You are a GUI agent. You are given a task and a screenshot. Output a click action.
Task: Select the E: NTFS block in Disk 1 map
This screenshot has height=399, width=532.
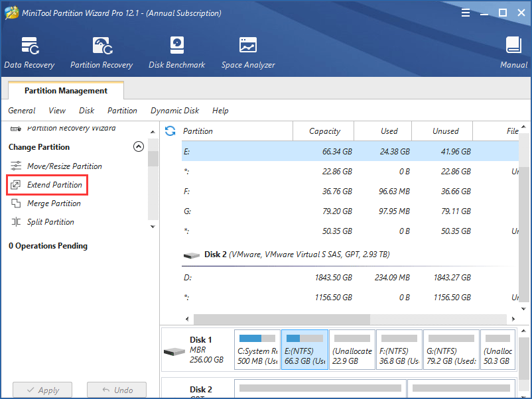[x=304, y=349]
